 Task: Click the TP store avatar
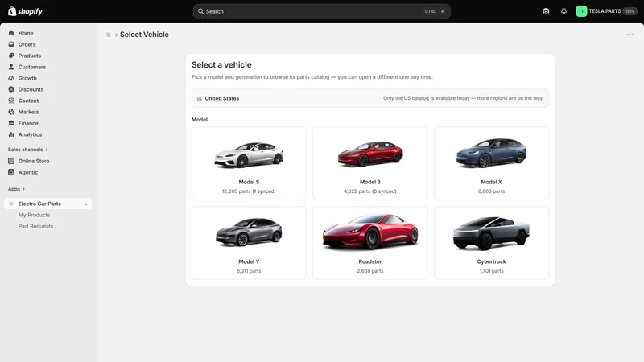coord(581,11)
